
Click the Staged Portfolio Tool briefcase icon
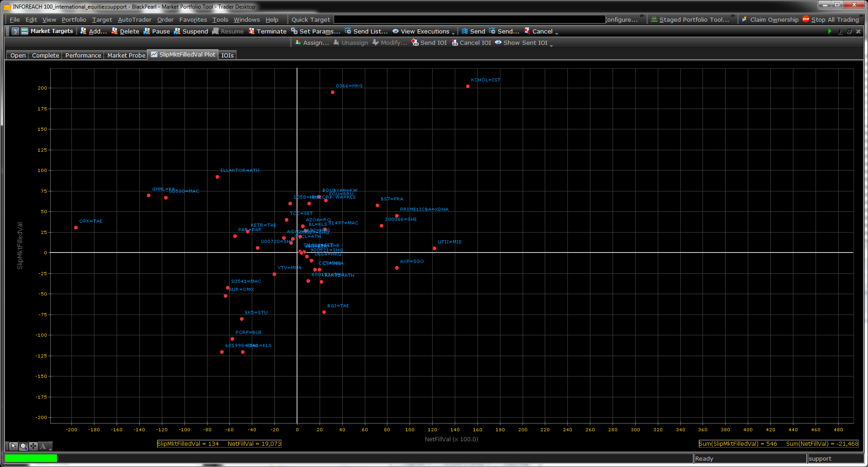coord(654,19)
